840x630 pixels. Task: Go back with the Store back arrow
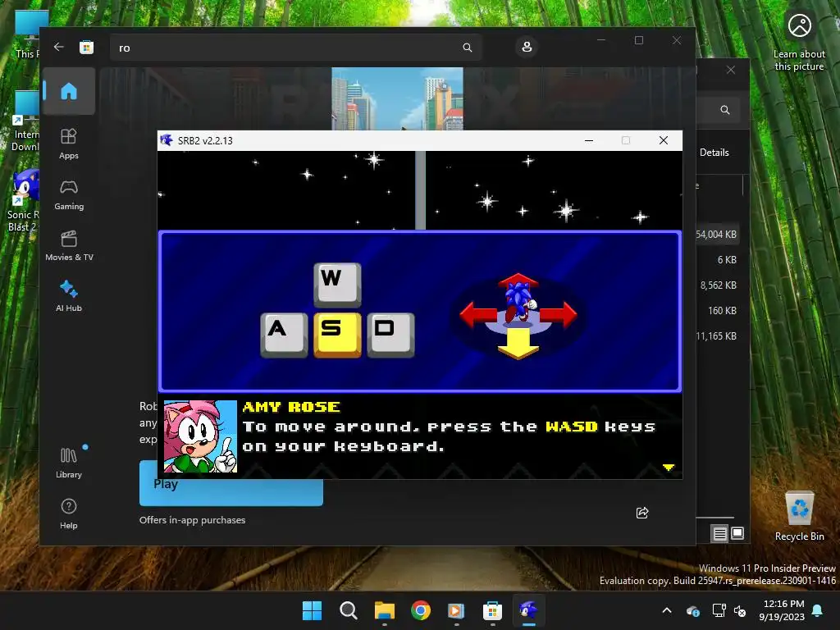click(59, 47)
